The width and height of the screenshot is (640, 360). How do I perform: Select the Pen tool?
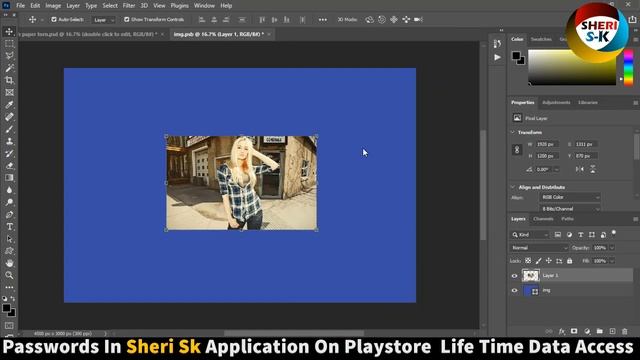point(9,215)
